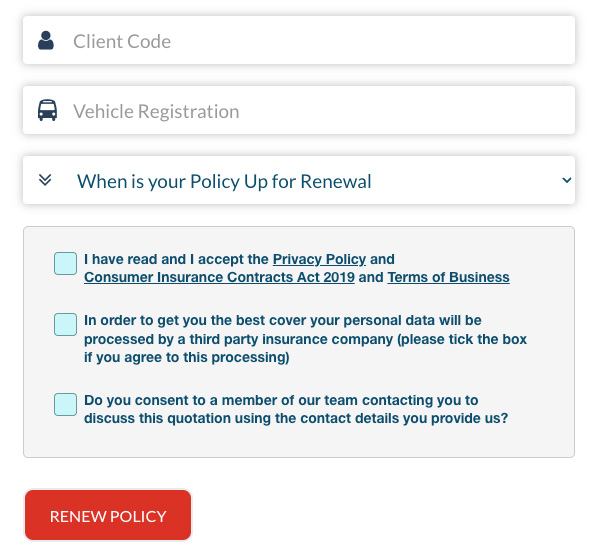Image resolution: width=600 pixels, height=547 pixels.
Task: Enable the team contact consent checkbox
Action: 65,404
